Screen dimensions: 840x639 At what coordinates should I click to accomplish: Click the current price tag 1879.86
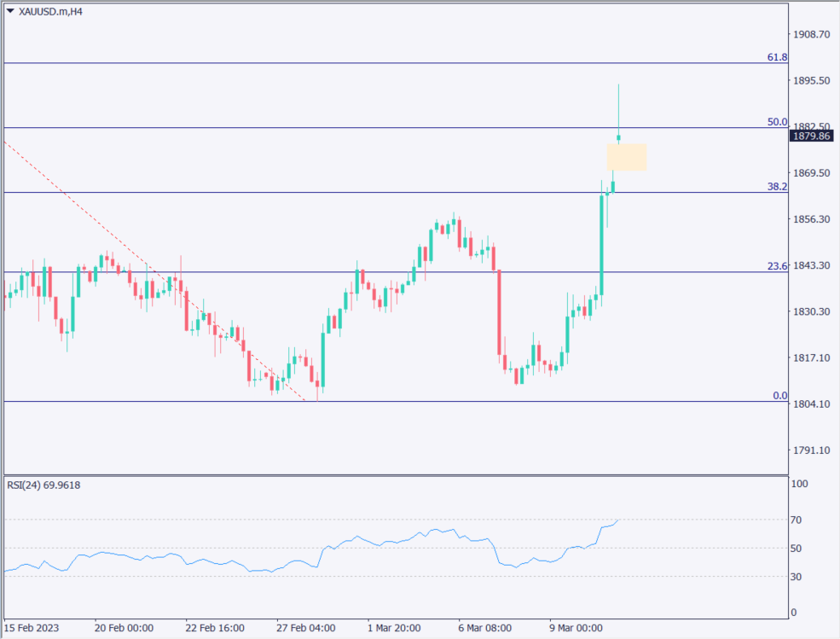coord(811,136)
